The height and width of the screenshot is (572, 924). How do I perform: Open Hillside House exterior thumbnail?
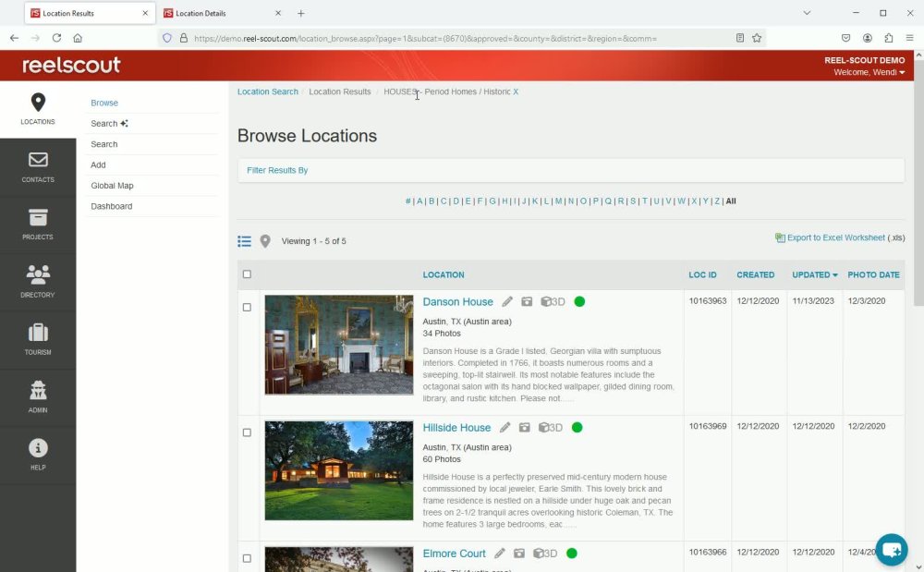pyautogui.click(x=339, y=470)
